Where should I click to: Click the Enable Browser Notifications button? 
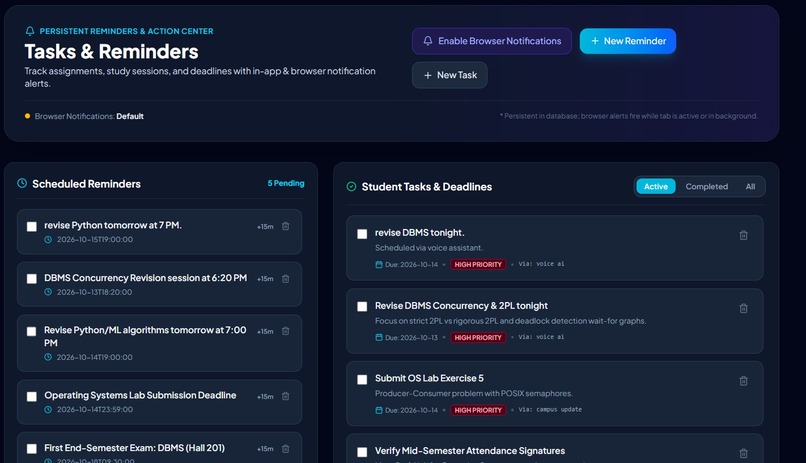pos(491,41)
